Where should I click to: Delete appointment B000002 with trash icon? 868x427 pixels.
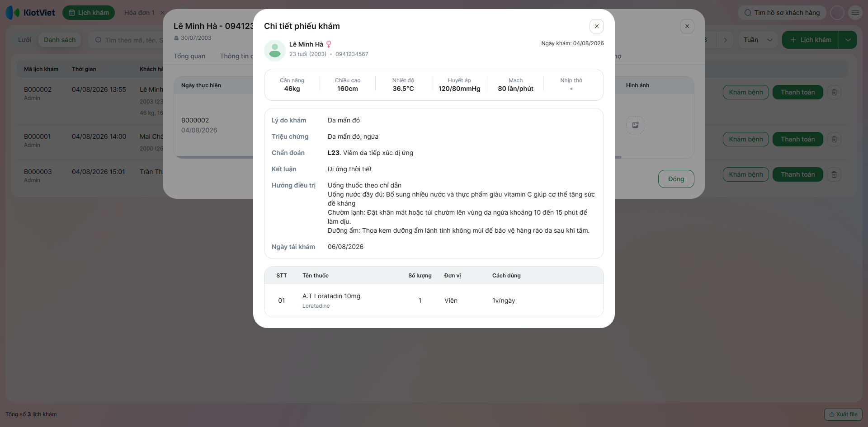[x=834, y=92]
